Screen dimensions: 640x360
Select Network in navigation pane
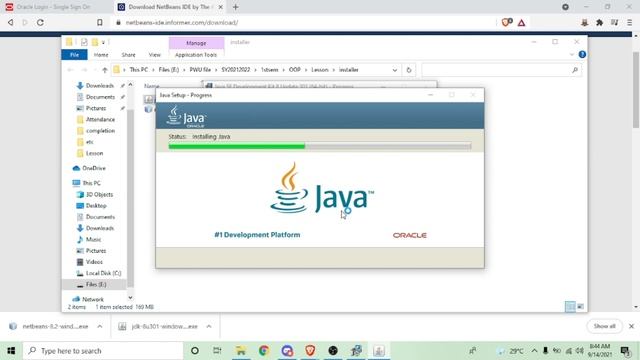tap(93, 299)
